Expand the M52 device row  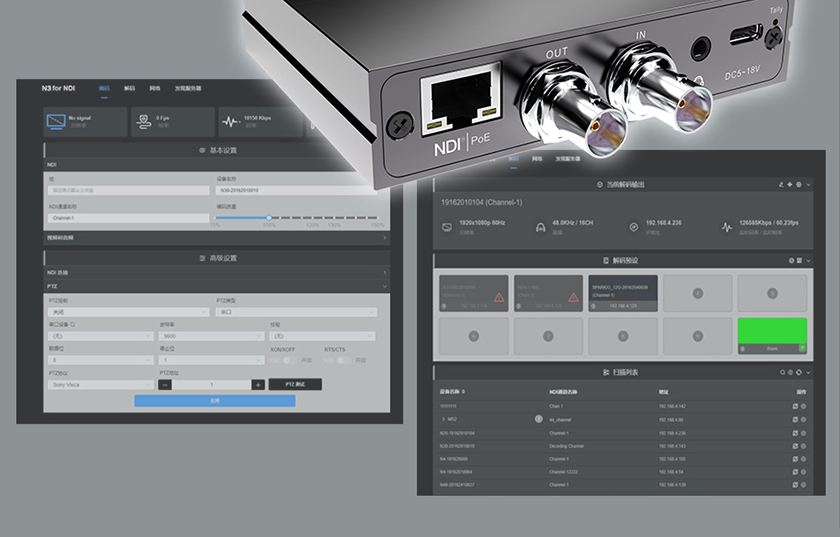444,420
